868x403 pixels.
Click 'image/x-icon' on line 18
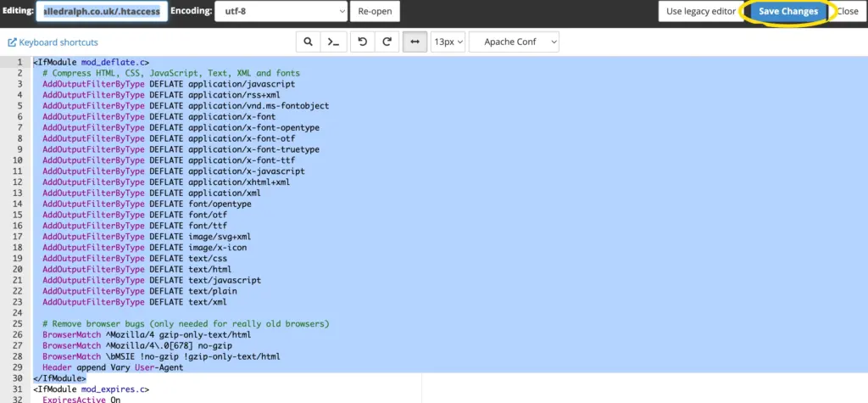[x=218, y=247]
